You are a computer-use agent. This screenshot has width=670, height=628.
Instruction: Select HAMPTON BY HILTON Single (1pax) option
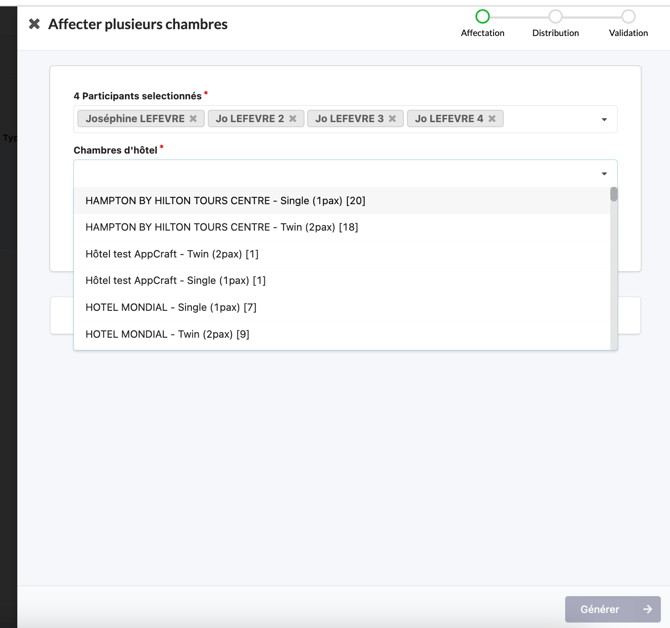coord(225,201)
